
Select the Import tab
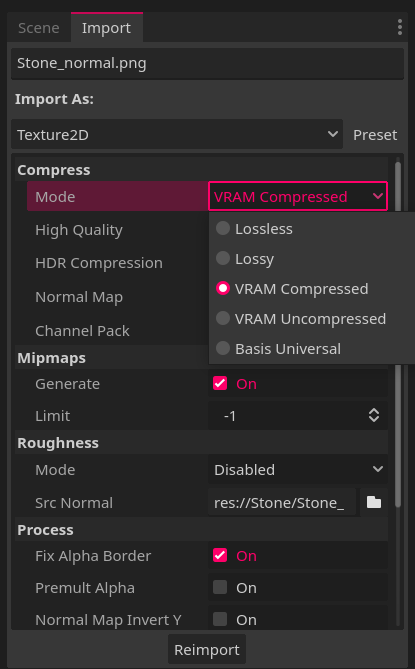[106, 28]
